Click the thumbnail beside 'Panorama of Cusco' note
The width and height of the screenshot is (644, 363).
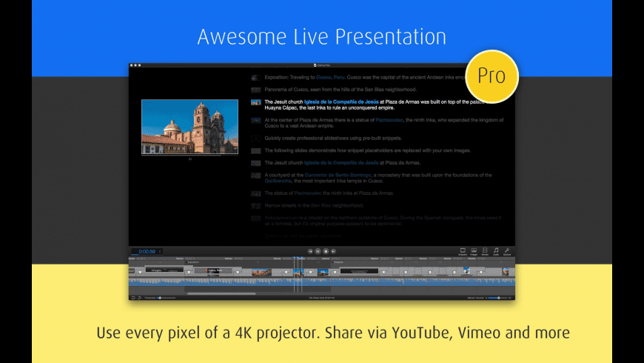[x=256, y=90]
